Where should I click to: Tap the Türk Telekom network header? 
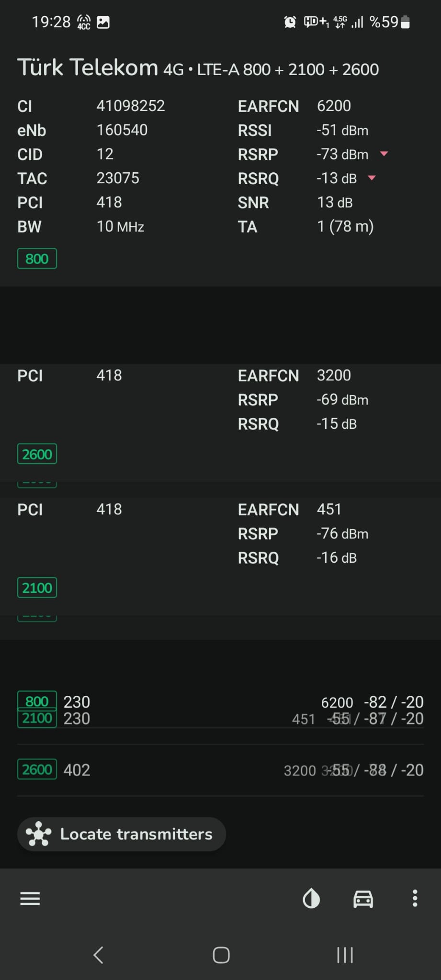click(198, 67)
